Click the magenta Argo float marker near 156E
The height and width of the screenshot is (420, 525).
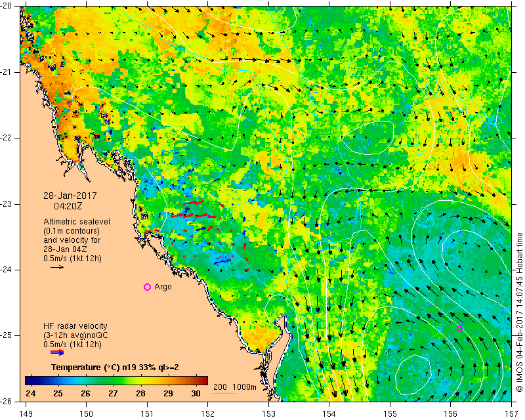tap(460, 328)
